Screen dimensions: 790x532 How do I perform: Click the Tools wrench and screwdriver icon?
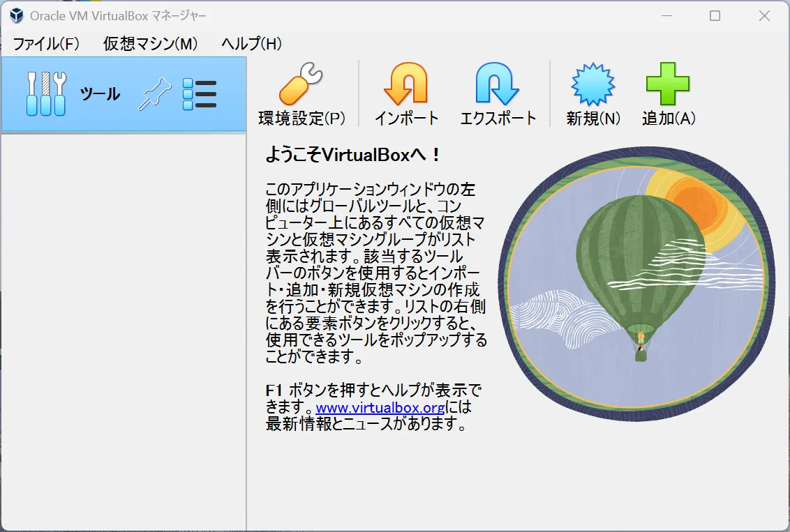tap(46, 93)
